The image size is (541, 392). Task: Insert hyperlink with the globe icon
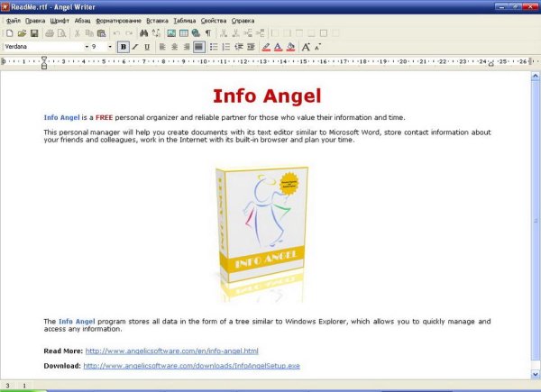point(196,33)
